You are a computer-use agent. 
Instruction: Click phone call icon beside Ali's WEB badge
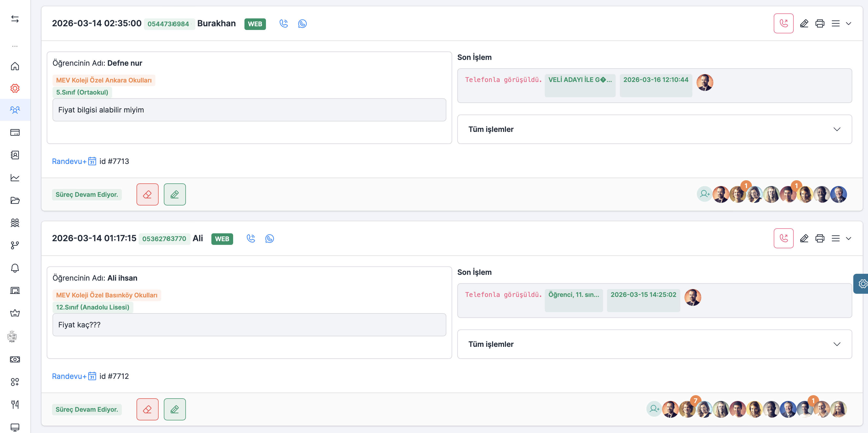251,238
